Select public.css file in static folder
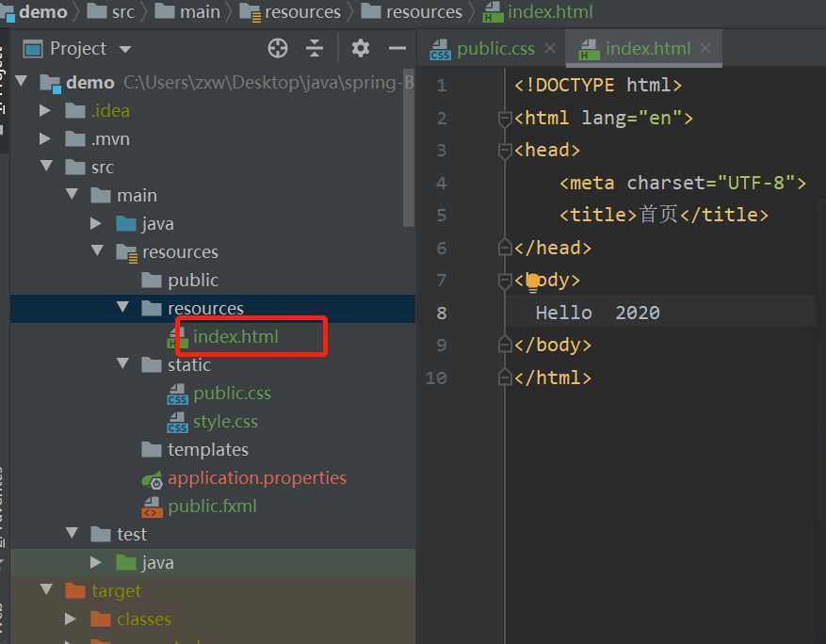Viewport: 826px width, 644px height. click(232, 394)
